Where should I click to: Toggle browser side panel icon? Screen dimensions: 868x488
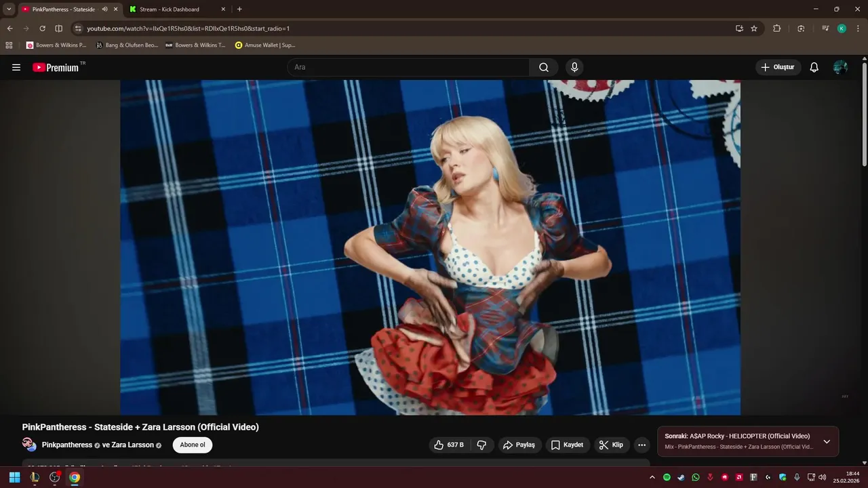(59, 28)
